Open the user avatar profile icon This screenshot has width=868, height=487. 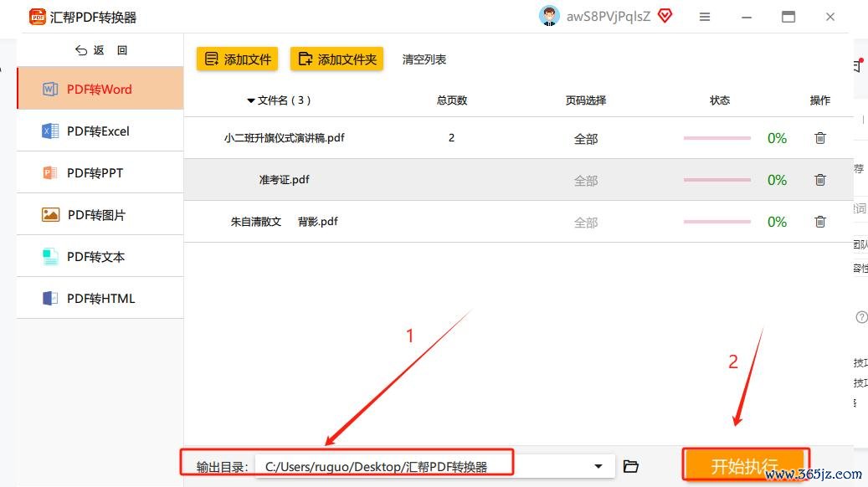click(x=549, y=16)
